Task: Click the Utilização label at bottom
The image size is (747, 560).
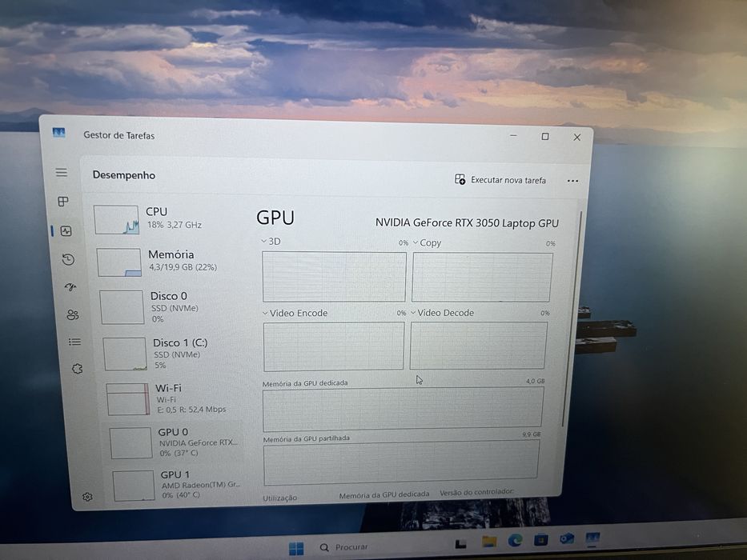Action: pos(279,498)
